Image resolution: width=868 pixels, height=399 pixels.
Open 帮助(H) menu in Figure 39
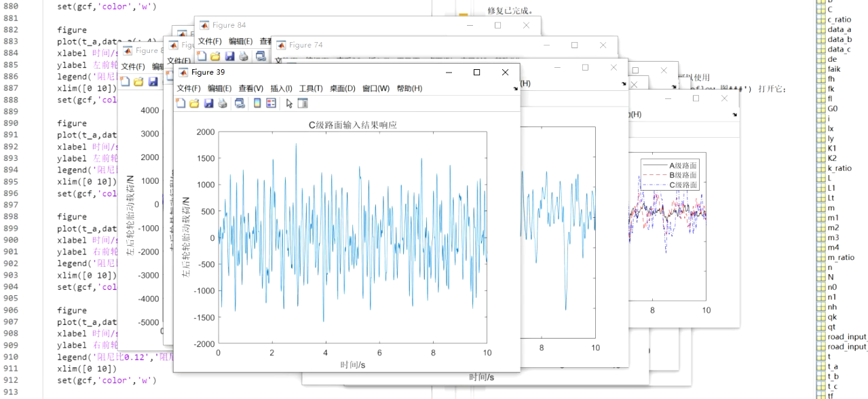409,88
